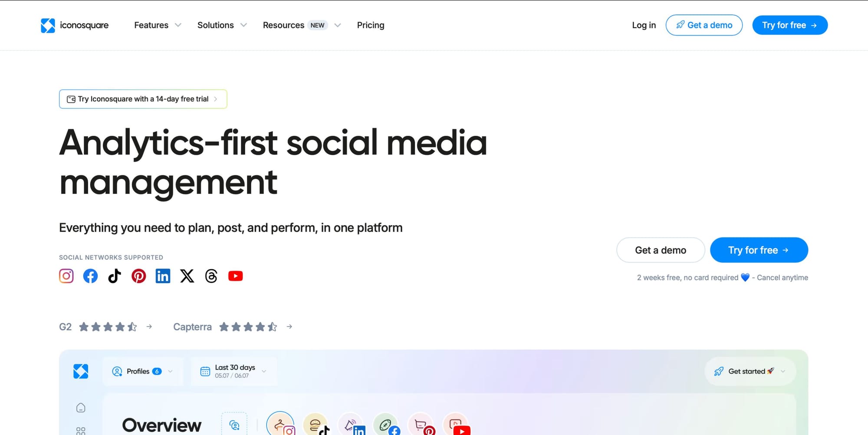
Task: Click the Iconosquare logo in the header
Action: click(75, 25)
